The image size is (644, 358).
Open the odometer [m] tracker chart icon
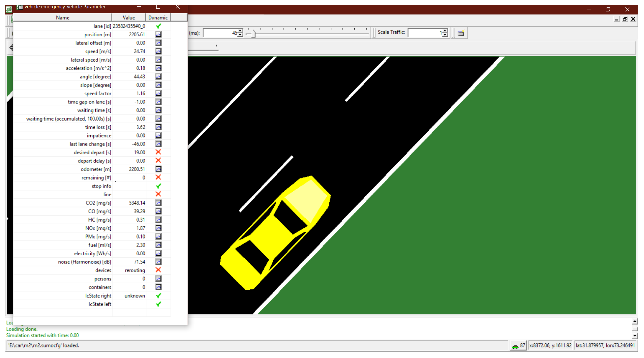pyautogui.click(x=158, y=169)
